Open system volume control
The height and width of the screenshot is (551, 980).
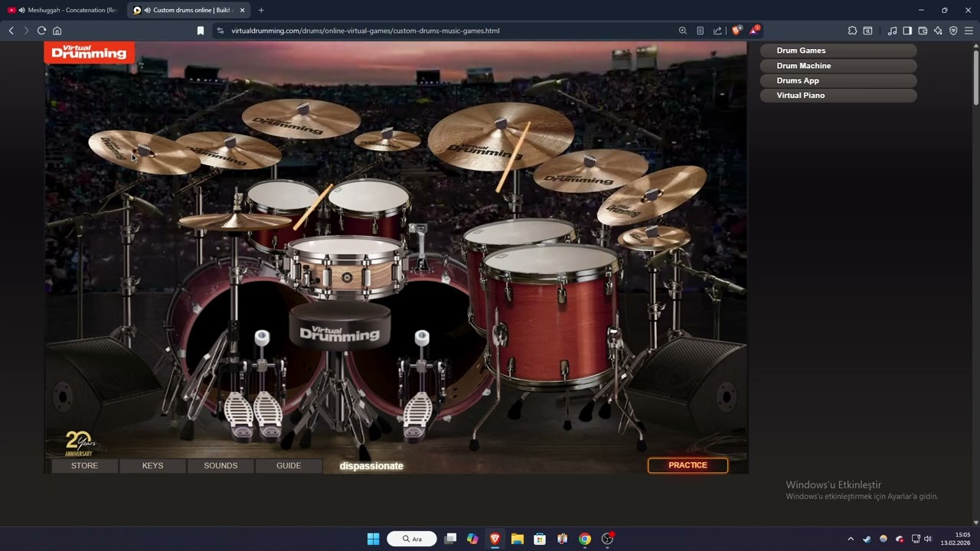point(928,539)
